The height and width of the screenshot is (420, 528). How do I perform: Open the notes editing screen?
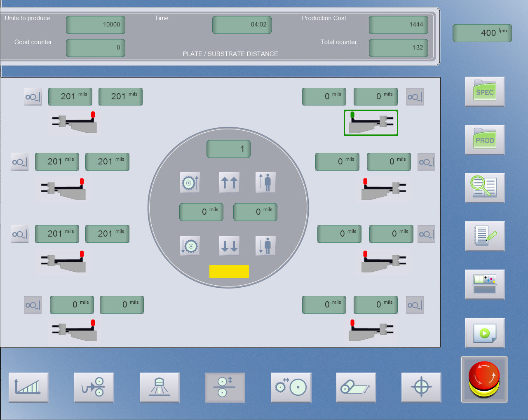point(484,236)
